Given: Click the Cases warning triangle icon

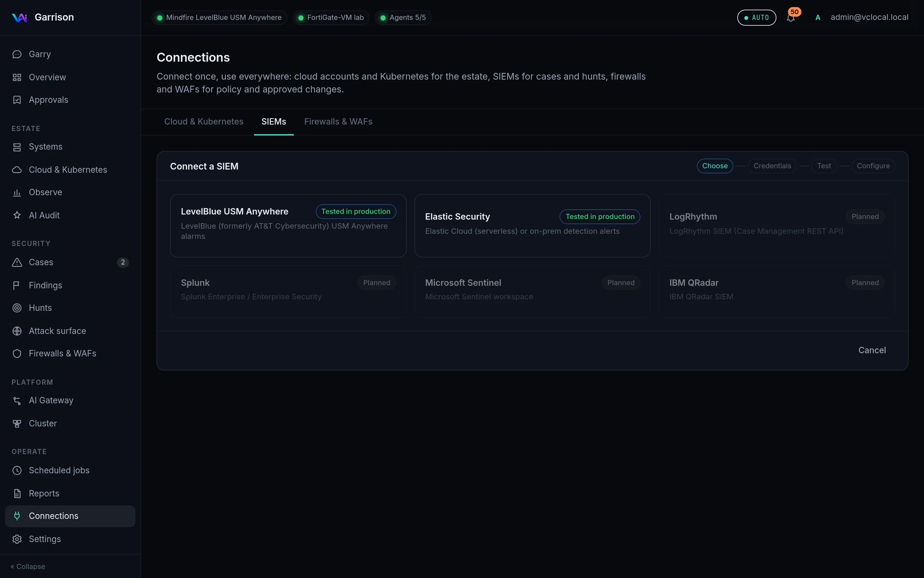Looking at the screenshot, I should [x=17, y=262].
